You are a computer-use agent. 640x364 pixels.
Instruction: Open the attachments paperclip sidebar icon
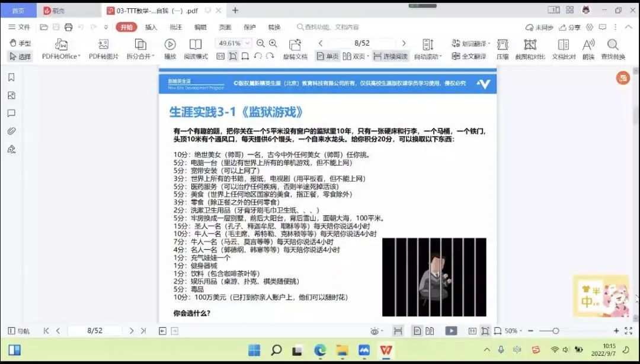(x=11, y=131)
